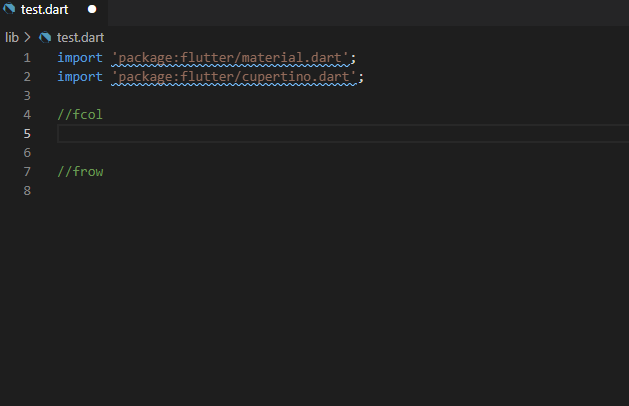Click line number 4 in gutter

[27, 115]
